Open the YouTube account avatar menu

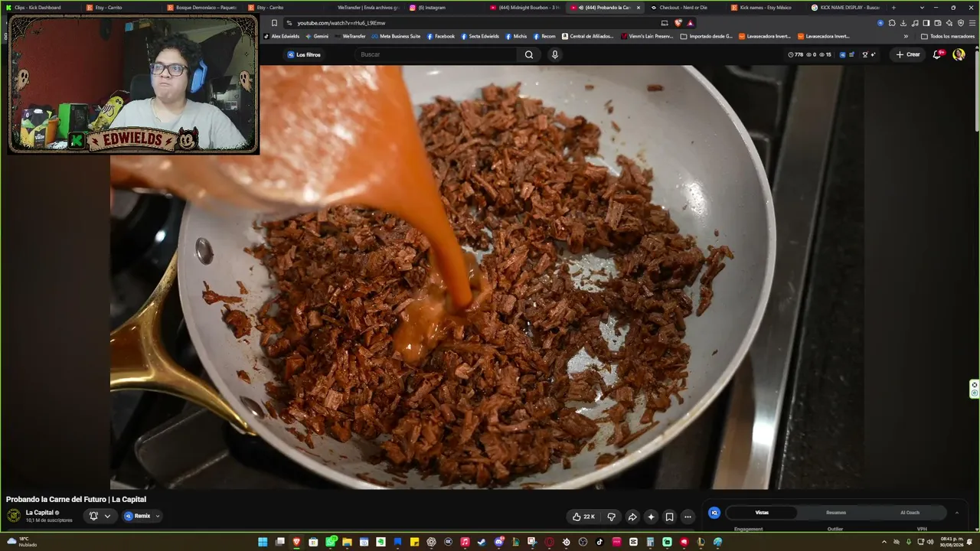tap(959, 54)
